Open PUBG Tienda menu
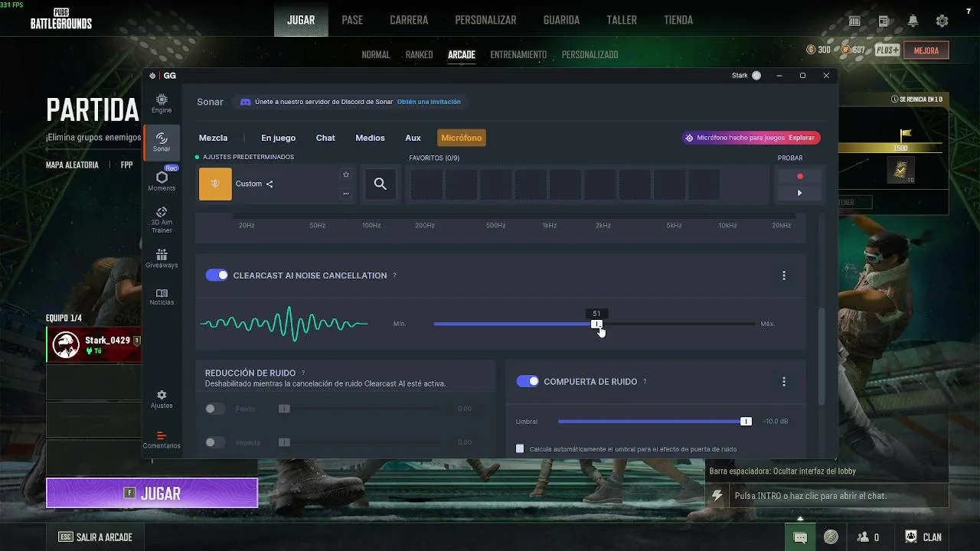 click(x=678, y=20)
